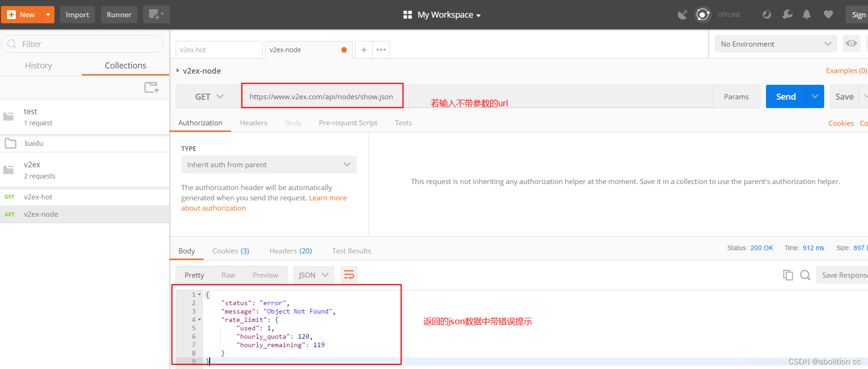The image size is (868, 369).
Task: Open the Inherit auth from parent dropdown
Action: point(269,164)
